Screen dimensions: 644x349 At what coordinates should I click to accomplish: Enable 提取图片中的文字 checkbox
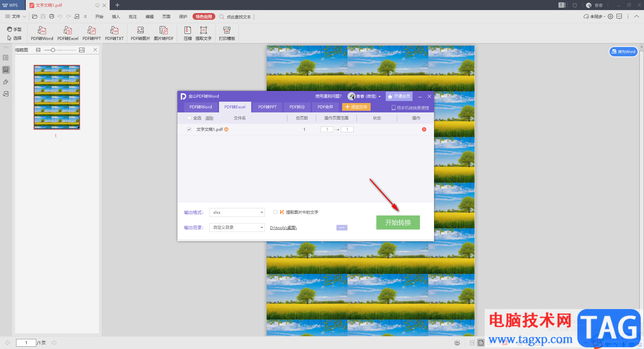[275, 212]
